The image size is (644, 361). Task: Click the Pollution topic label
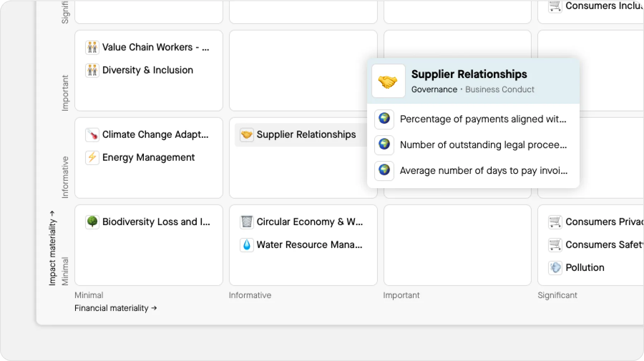click(x=585, y=268)
